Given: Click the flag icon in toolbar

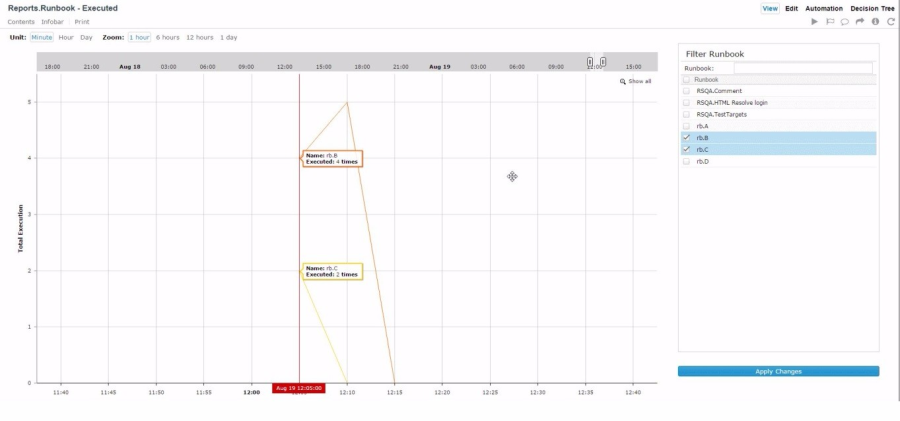Looking at the screenshot, I should 830,21.
